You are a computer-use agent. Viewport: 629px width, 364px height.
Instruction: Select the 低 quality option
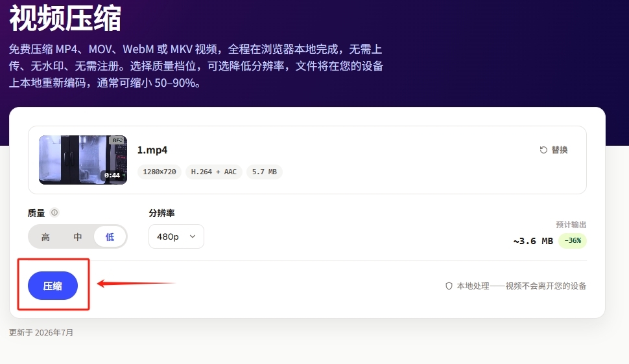point(110,237)
